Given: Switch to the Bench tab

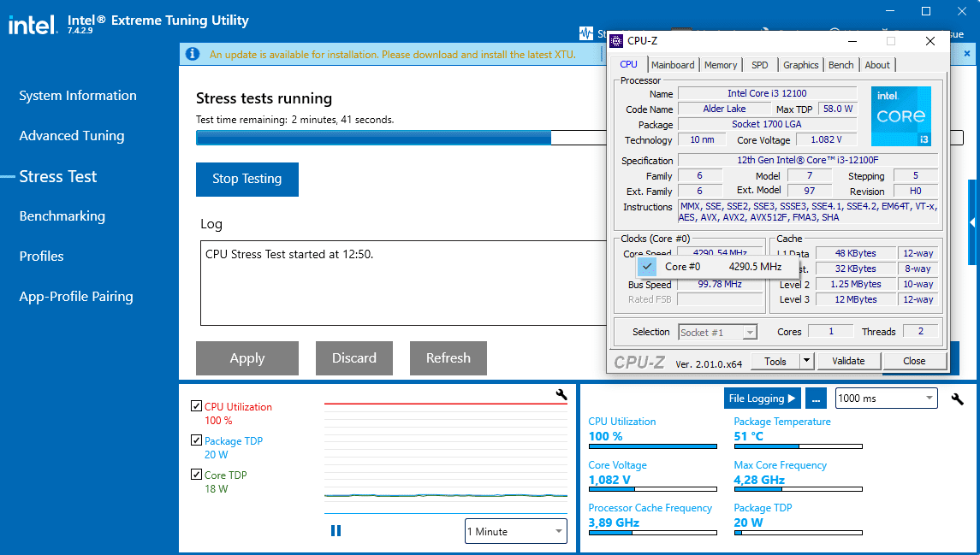Looking at the screenshot, I should click(840, 65).
